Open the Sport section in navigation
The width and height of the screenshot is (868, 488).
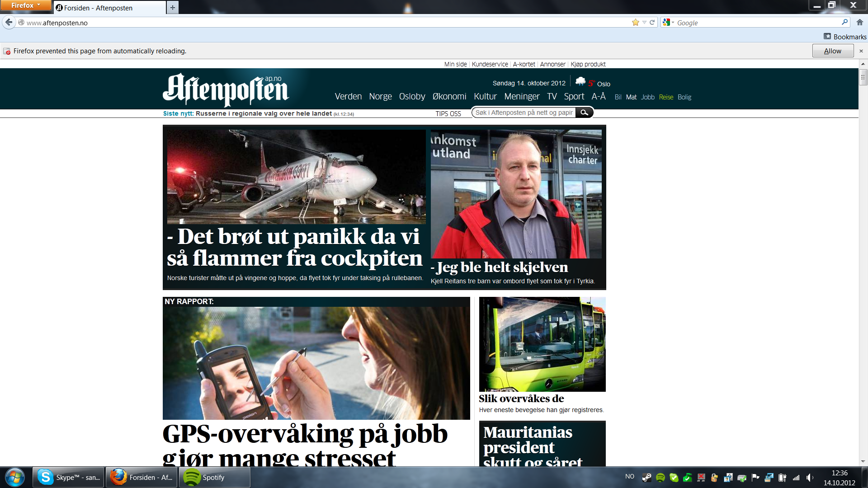[574, 96]
